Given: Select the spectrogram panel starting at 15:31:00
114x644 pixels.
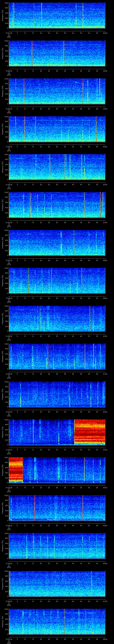Looking at the screenshot, I should pos(57,16).
